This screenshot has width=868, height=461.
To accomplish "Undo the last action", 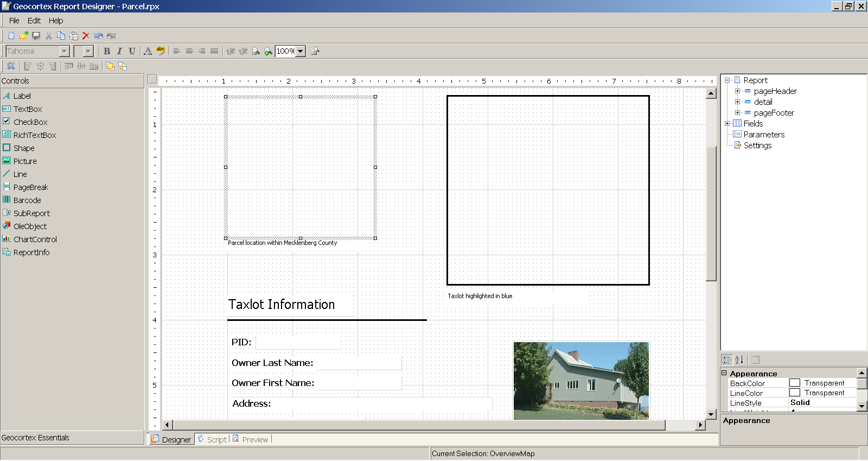I will click(98, 36).
